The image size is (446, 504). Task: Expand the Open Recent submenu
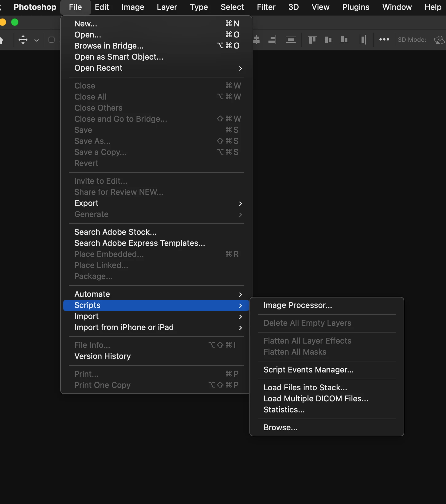point(156,68)
